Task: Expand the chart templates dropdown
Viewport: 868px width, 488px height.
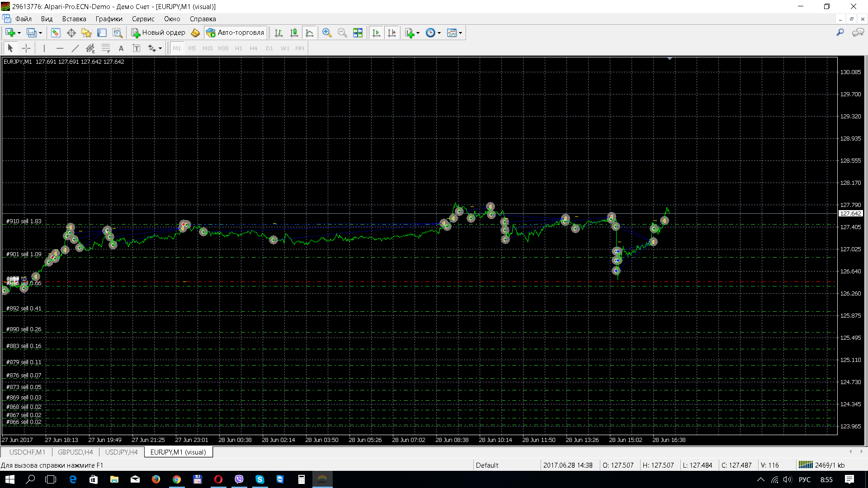Action: pos(460,33)
